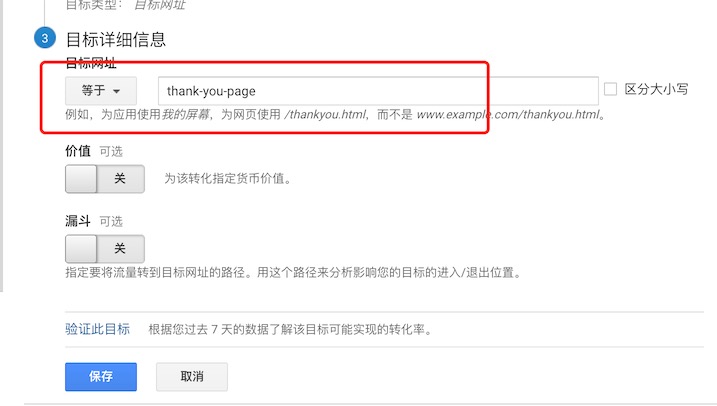Click the dropdown arrow beside 等于

click(x=117, y=91)
